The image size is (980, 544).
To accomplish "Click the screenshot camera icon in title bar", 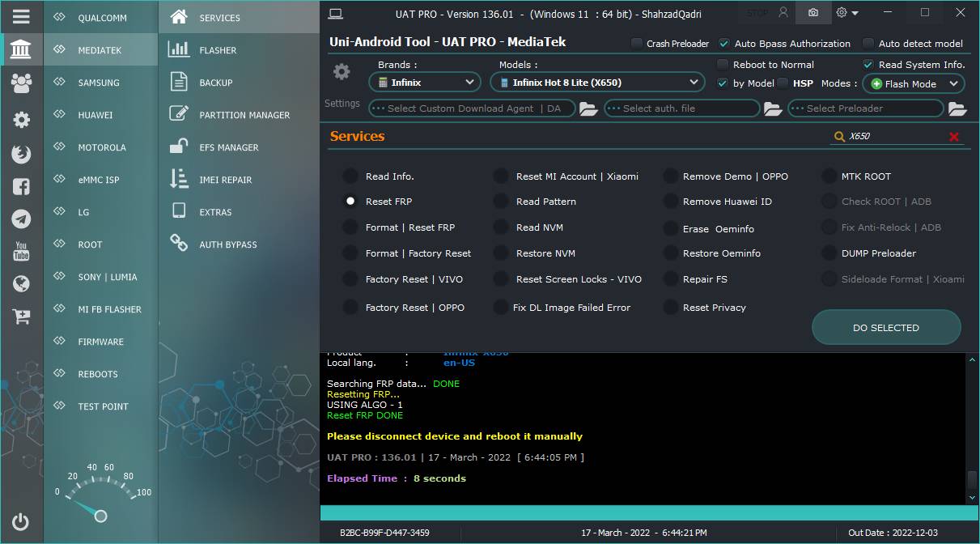I will (x=813, y=13).
